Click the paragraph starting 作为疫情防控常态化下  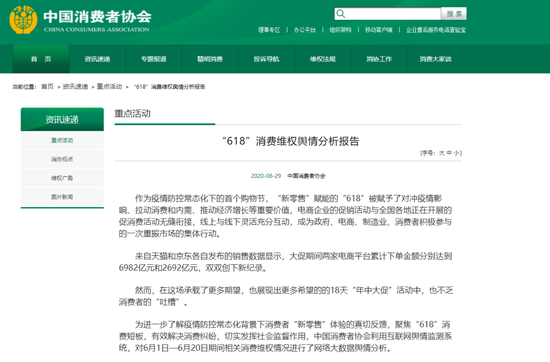pos(285,216)
